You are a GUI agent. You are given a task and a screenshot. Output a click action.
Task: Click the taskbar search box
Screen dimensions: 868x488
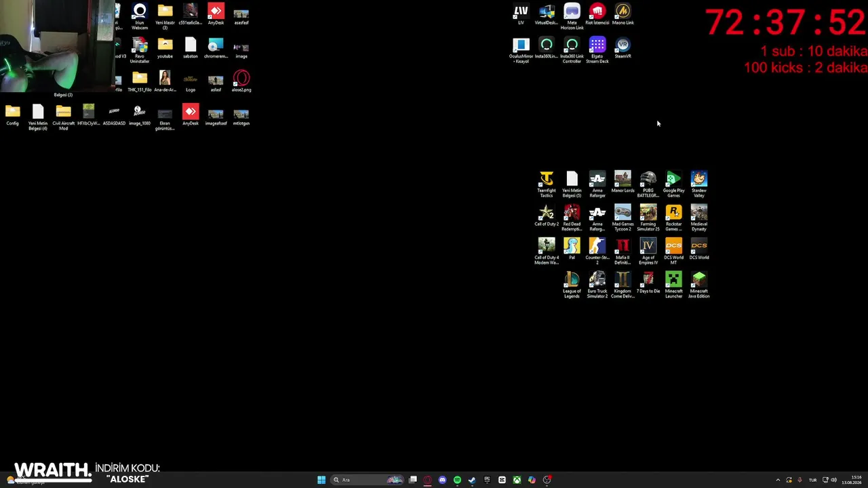click(x=367, y=480)
